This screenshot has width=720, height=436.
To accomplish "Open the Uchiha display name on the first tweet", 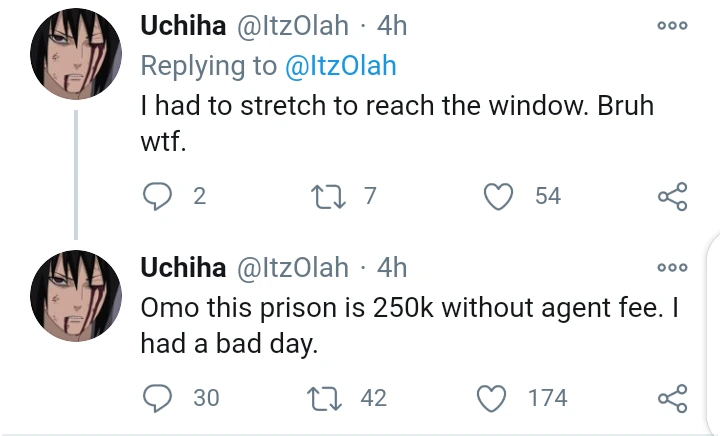I will 182,27.
